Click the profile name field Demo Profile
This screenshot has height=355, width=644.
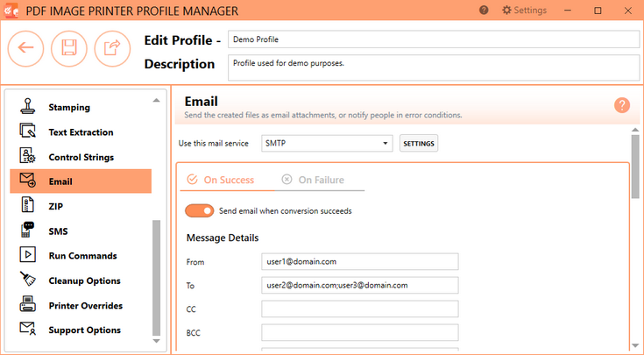pos(434,39)
